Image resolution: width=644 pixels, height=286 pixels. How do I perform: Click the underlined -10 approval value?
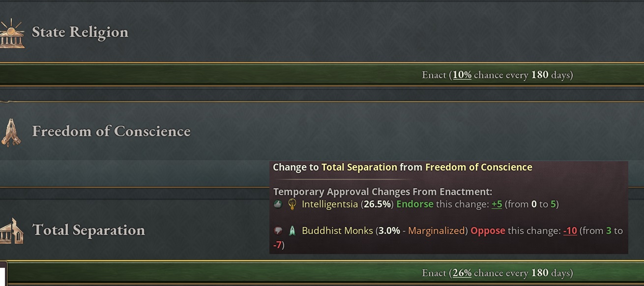pyautogui.click(x=570, y=230)
